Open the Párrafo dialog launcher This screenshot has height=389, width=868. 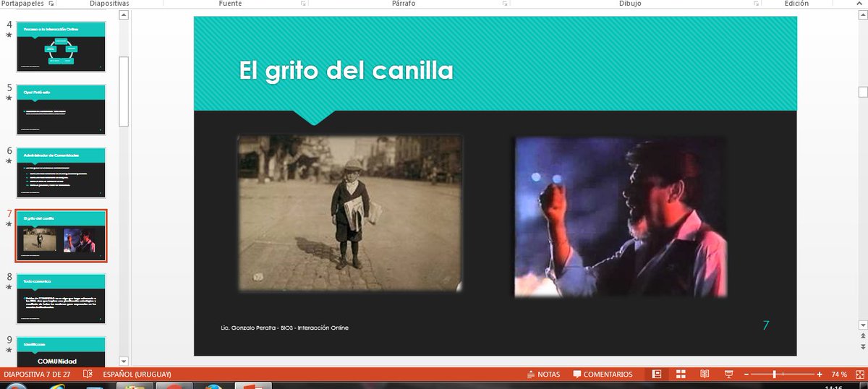[x=504, y=4]
